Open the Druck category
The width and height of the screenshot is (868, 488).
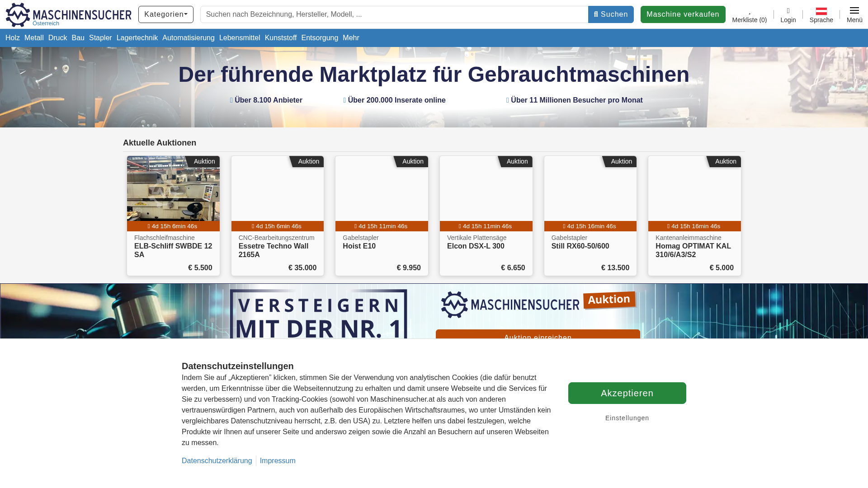(x=57, y=38)
